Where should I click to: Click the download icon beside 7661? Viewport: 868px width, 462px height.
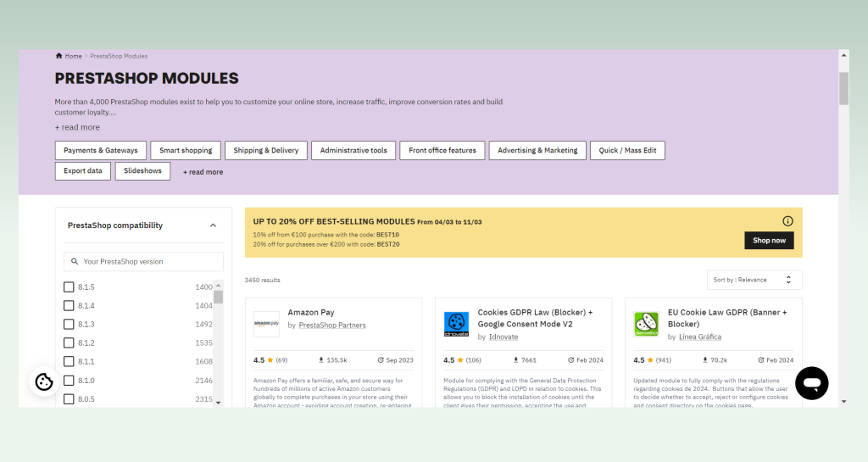pyautogui.click(x=516, y=360)
